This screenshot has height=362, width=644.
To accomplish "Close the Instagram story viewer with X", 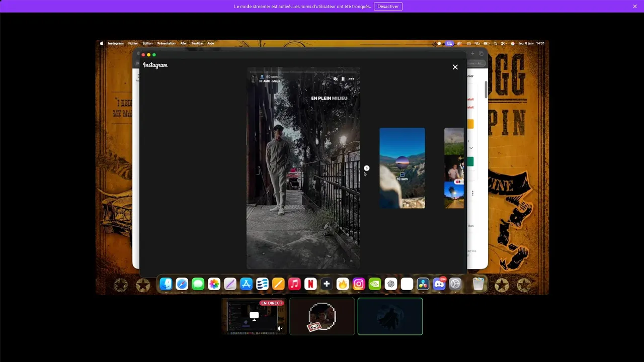I will (455, 67).
